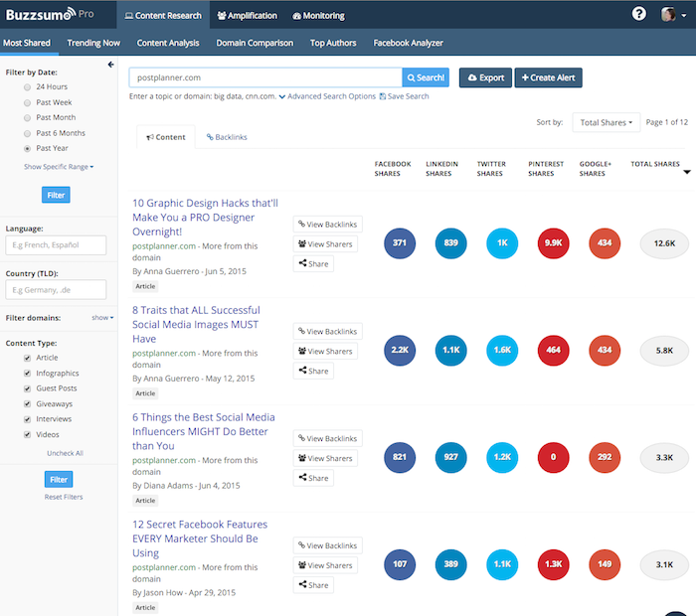
Task: Click the LinkedIn shares 927 bubble
Action: pyautogui.click(x=450, y=457)
